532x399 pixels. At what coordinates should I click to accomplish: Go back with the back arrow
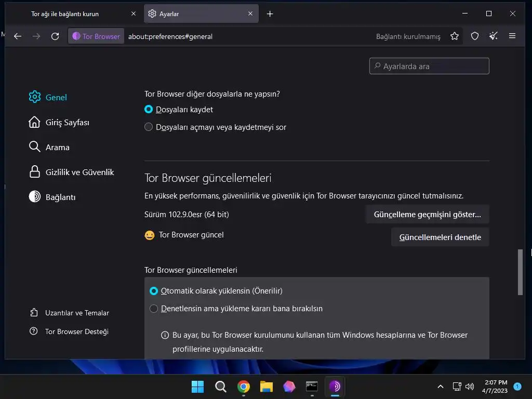(x=18, y=36)
